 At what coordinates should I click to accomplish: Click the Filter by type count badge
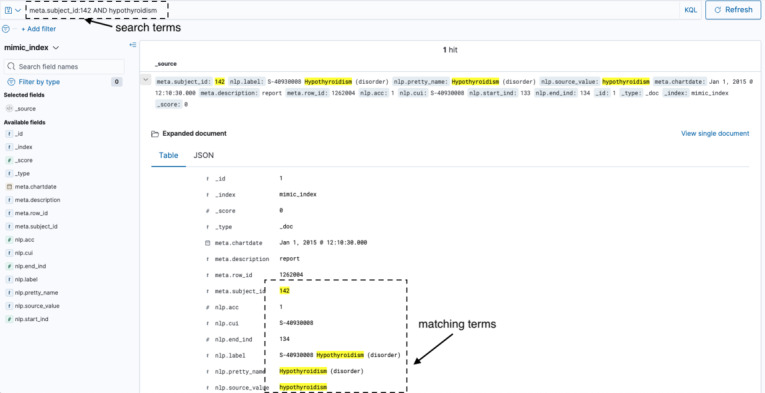pyautogui.click(x=117, y=82)
